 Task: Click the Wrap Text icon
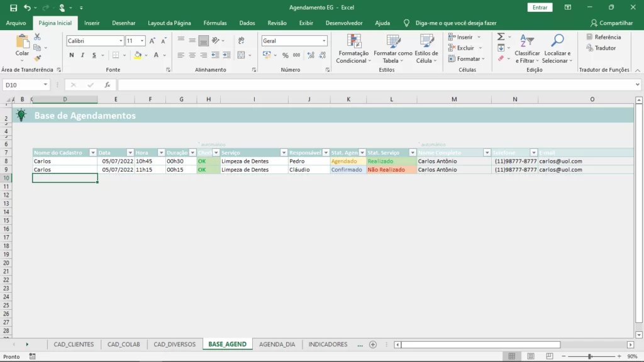(x=241, y=40)
